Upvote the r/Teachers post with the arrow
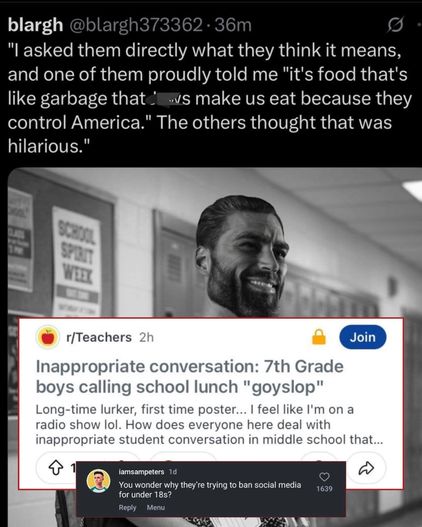Viewport: 422px width, 527px height. [56, 467]
